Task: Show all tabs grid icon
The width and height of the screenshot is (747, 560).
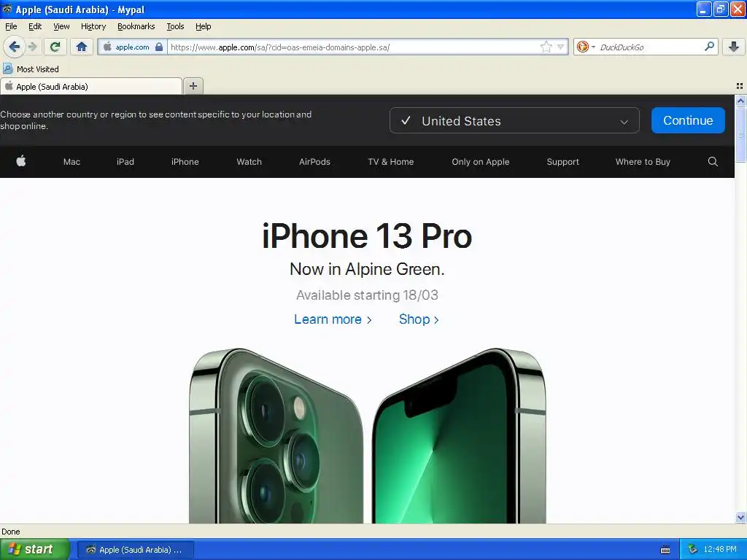Action: coord(740,86)
